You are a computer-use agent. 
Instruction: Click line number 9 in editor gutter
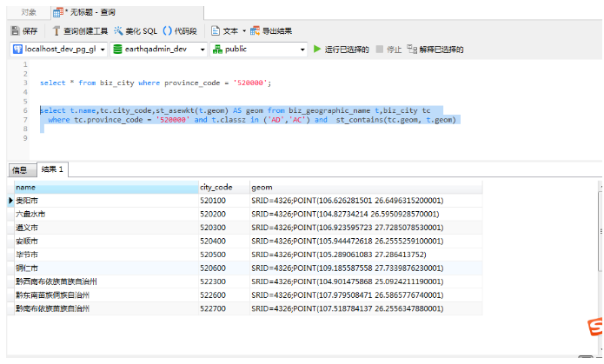click(x=25, y=138)
